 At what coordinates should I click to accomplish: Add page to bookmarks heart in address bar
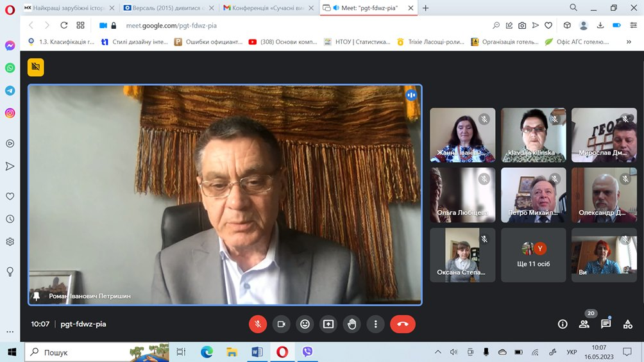548,26
